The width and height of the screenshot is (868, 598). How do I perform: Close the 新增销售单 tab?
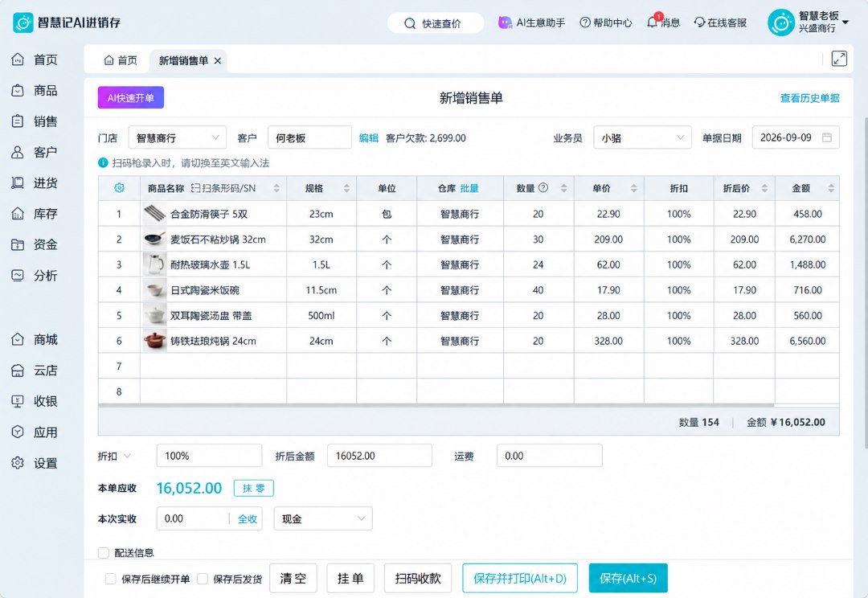(218, 61)
